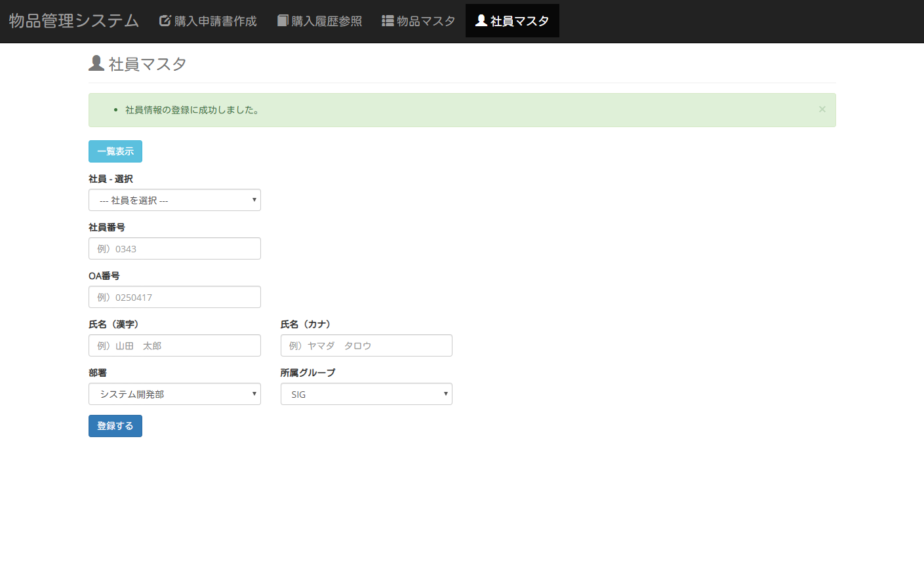Image resolution: width=924 pixels, height=561 pixels.
Task: Click the list icon beside 物品マスタ
Action: tap(388, 21)
